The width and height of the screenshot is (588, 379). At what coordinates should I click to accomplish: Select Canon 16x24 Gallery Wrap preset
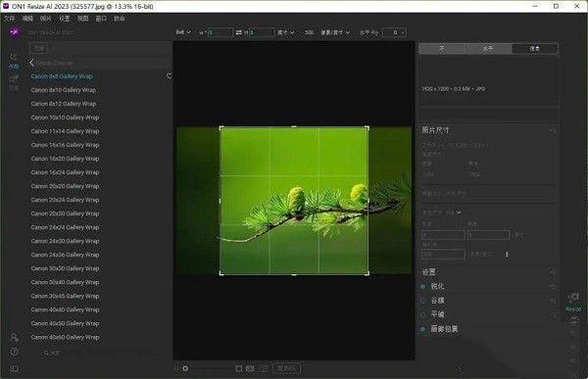(x=65, y=172)
